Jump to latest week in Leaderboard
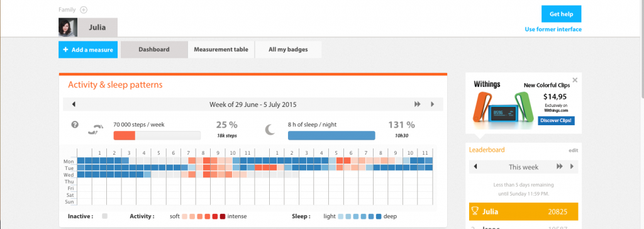 [559, 167]
